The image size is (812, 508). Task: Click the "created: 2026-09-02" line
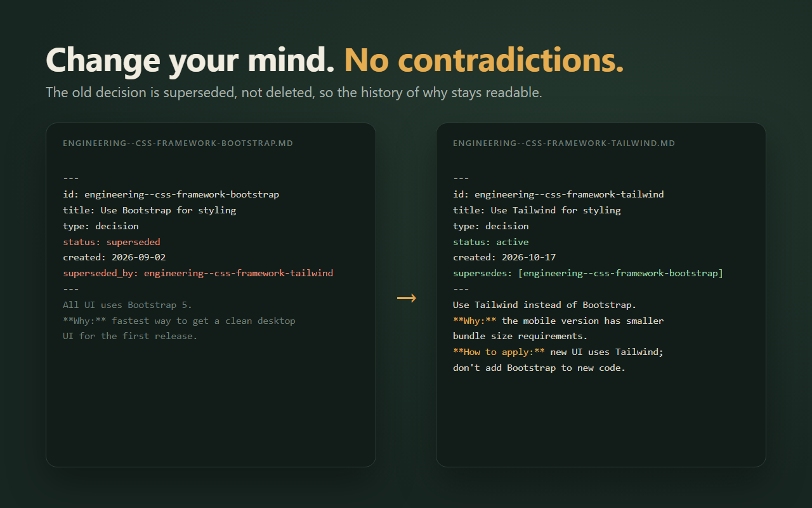point(114,257)
